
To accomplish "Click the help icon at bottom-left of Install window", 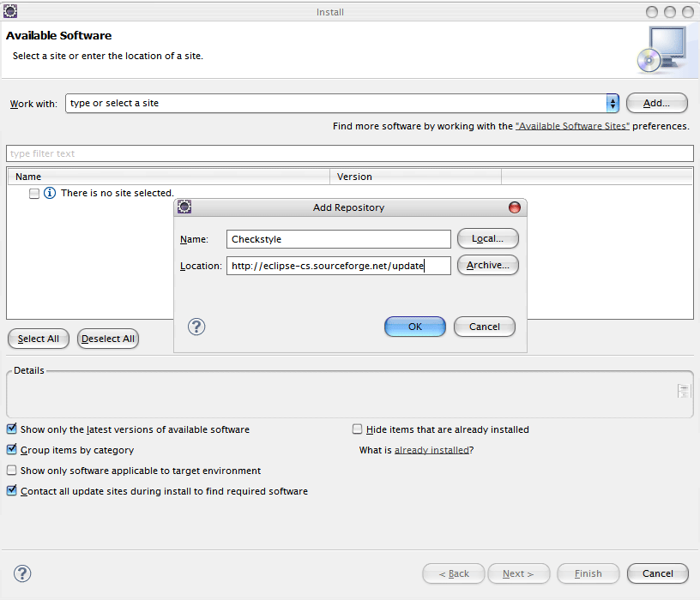I will pyautogui.click(x=23, y=573).
